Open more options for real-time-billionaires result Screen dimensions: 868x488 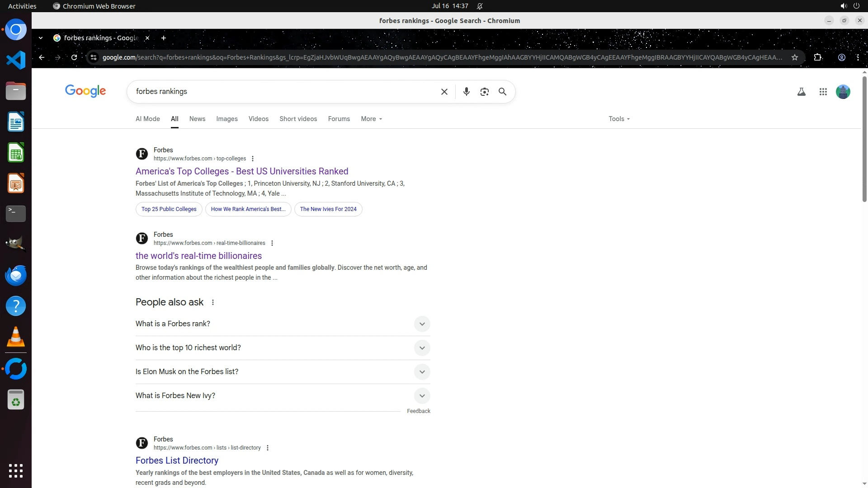(272, 243)
